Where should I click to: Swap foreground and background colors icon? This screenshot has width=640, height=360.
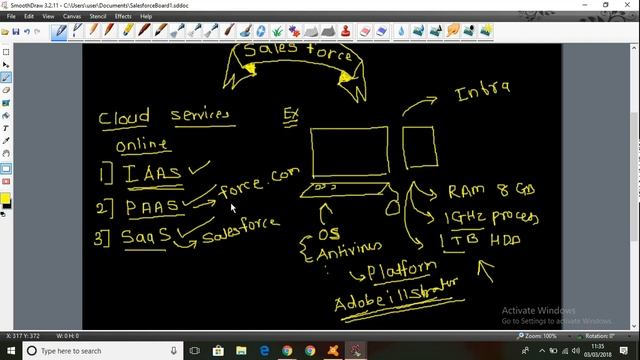click(x=3, y=214)
